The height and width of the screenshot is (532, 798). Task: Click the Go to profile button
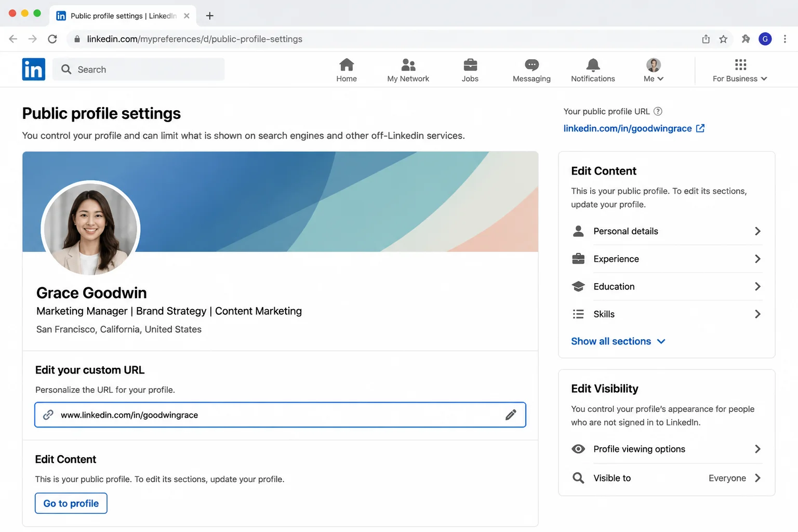click(x=71, y=503)
